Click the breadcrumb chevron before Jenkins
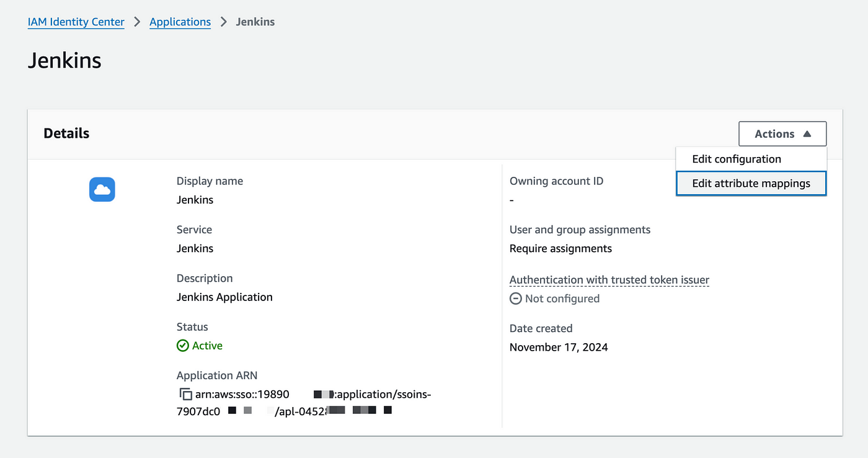Viewport: 868px width, 458px height. coord(223,22)
